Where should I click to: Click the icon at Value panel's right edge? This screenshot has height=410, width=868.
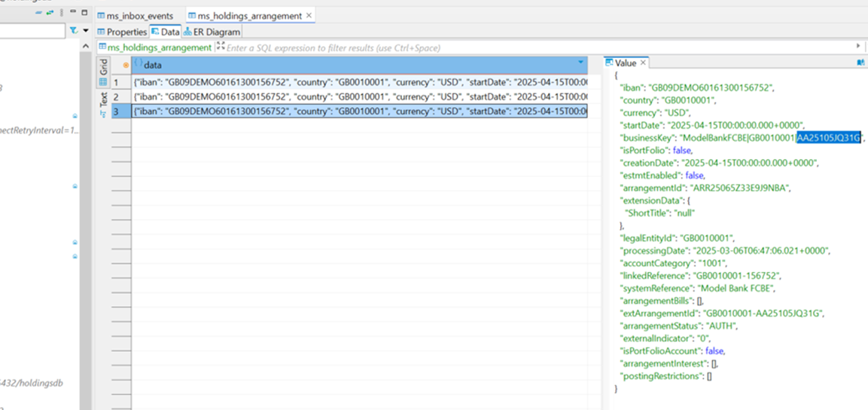point(860,63)
